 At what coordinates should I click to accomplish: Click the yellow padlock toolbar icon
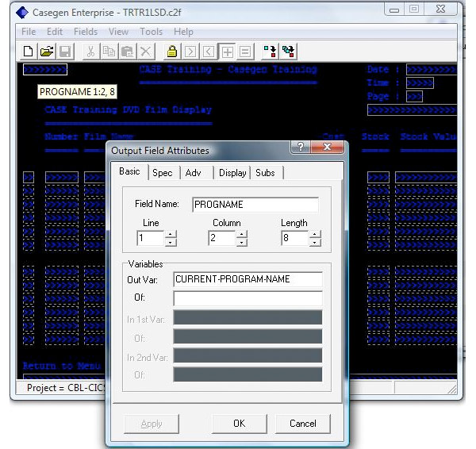coord(171,52)
